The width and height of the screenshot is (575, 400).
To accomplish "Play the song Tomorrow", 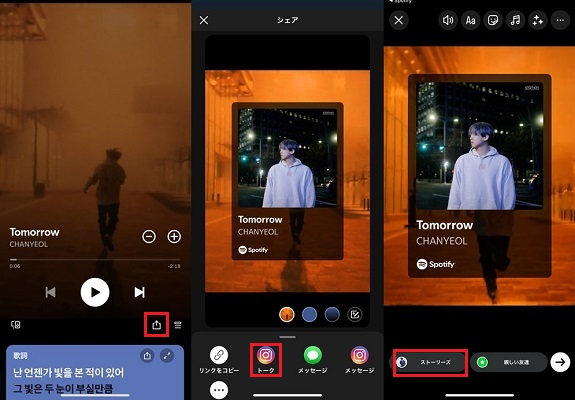I will 95,292.
